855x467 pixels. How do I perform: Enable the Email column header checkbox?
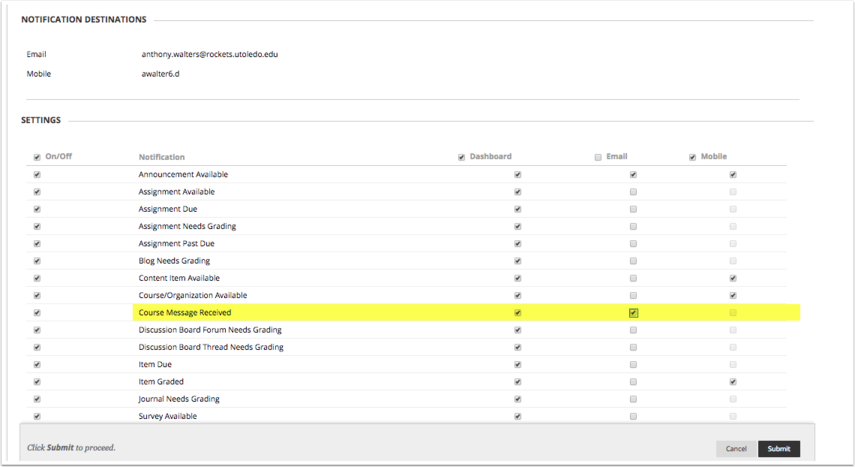pyautogui.click(x=598, y=157)
